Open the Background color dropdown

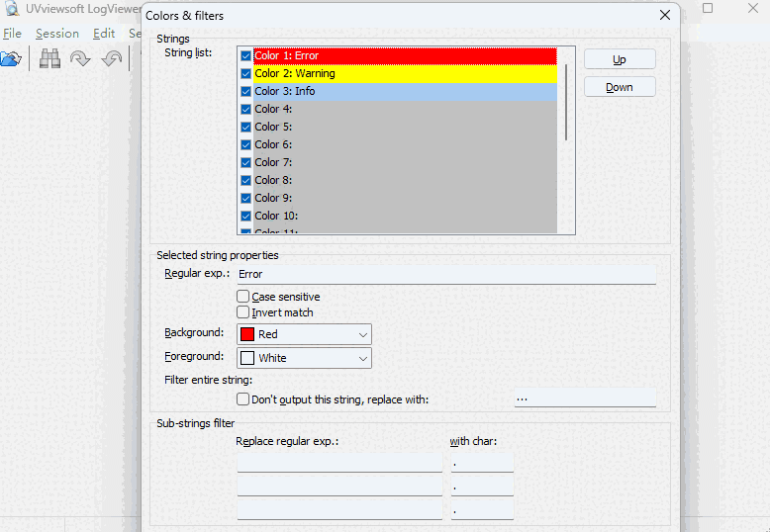tap(304, 334)
